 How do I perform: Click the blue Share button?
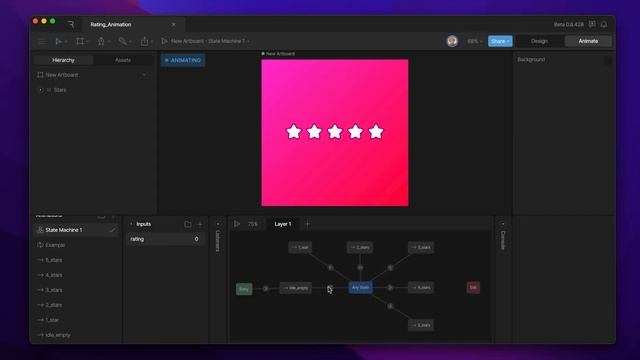pos(500,41)
